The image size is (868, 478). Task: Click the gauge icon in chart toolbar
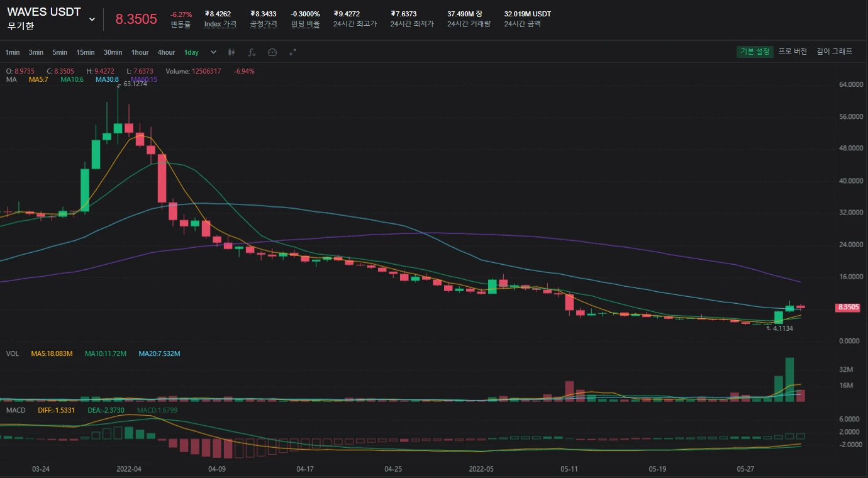(272, 52)
